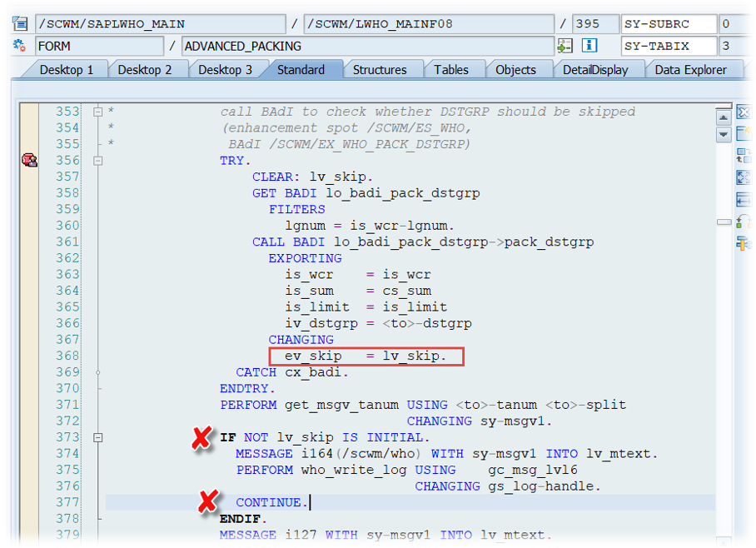Open the Data Explorer tab
756x548 pixels.
pyautogui.click(x=690, y=70)
